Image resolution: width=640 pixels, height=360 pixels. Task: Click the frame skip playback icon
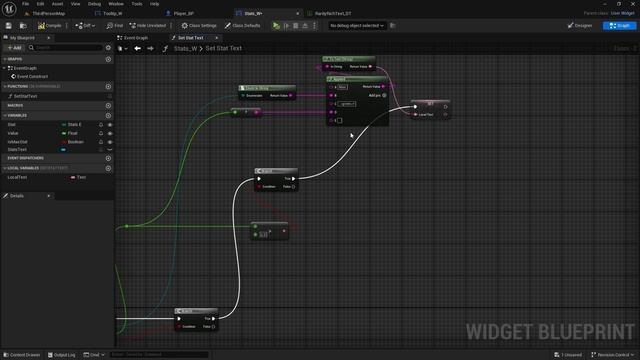coord(287,26)
